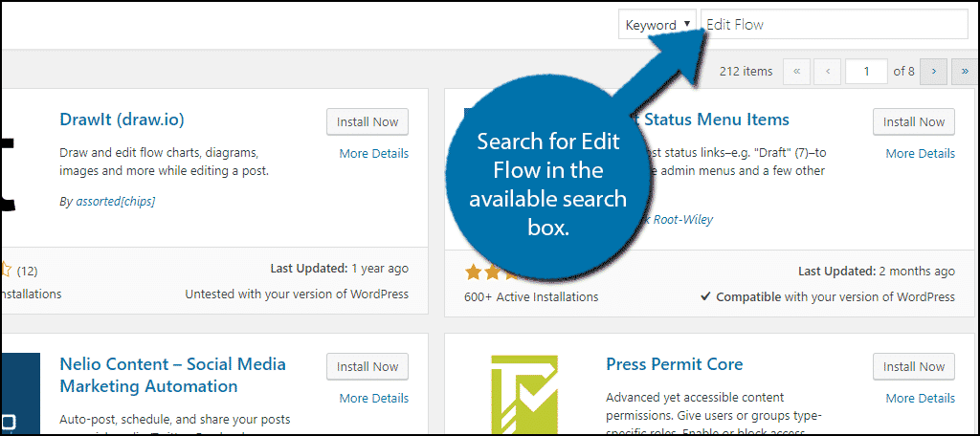Open the DrawIt (draw.io) plugin title
The height and width of the screenshot is (436, 980).
coord(122,120)
